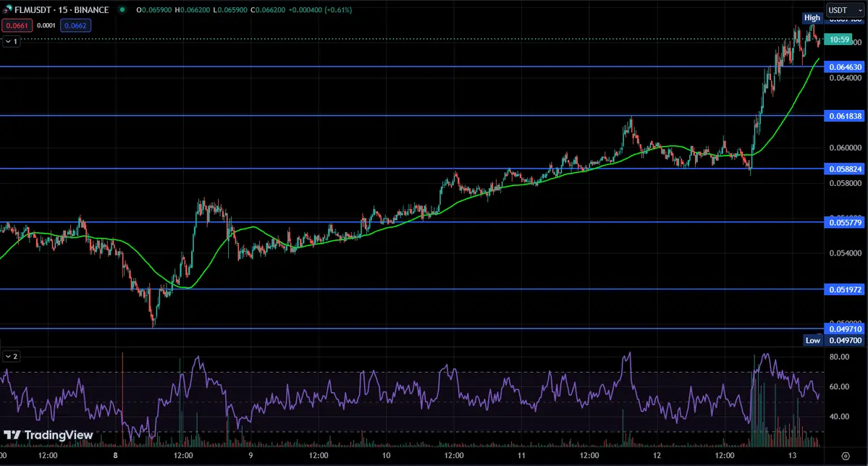
Task: Open chart settings gear icon
Action: pos(846,456)
